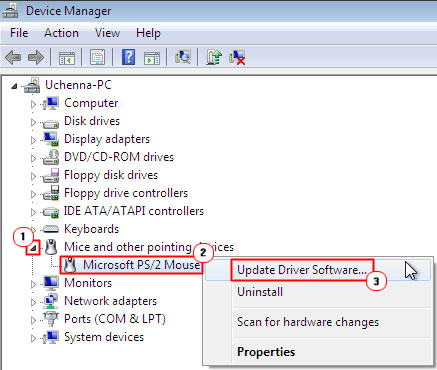This screenshot has width=437, height=370.
Task: Choose Update Driver Software from context menu
Action: [318, 270]
